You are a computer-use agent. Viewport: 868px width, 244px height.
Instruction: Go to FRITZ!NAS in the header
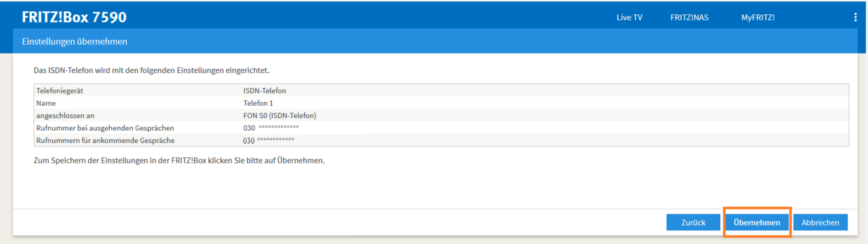coord(689,18)
